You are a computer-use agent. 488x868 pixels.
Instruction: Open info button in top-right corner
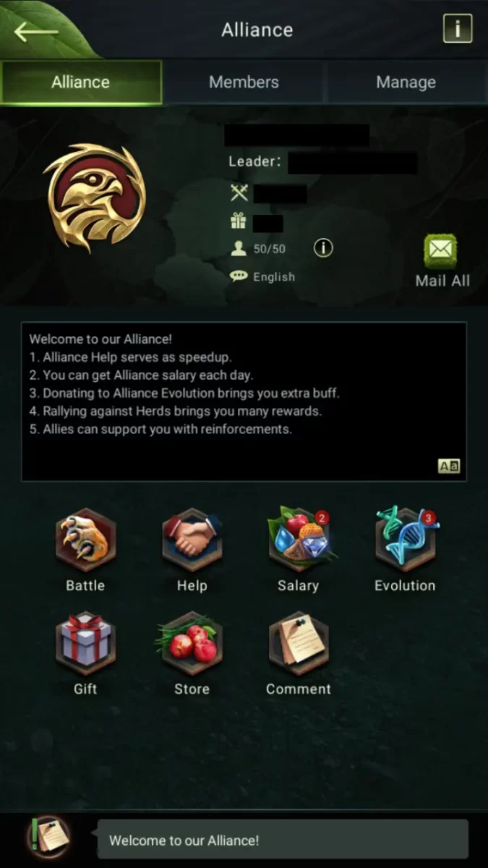pos(457,30)
